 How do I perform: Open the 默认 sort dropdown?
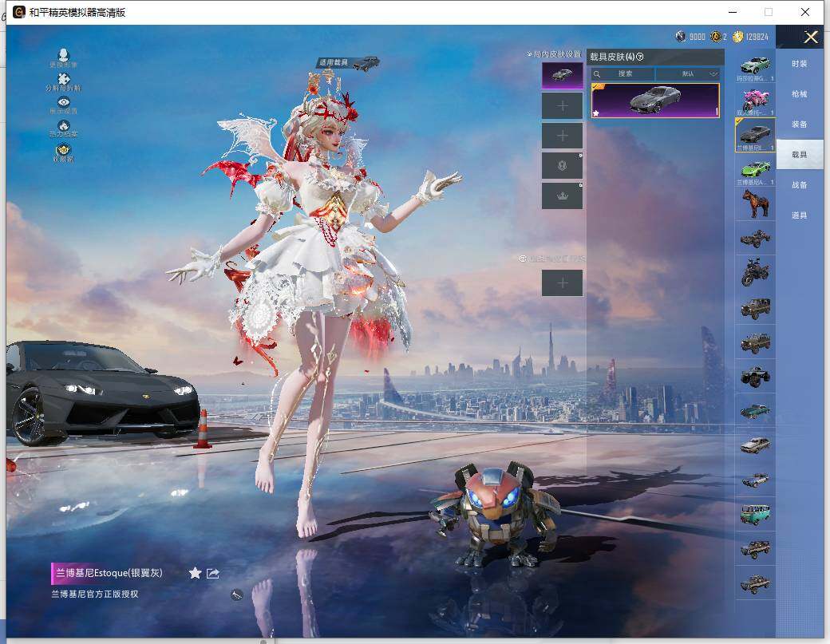(687, 73)
